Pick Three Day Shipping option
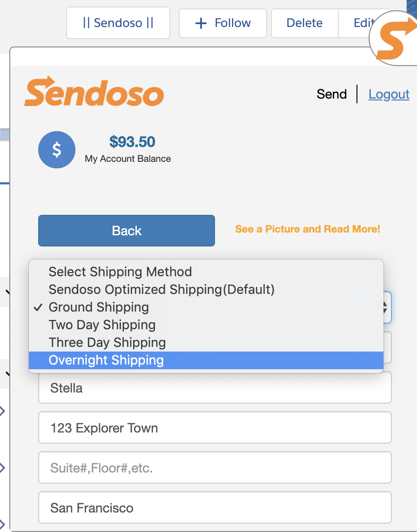 107,343
